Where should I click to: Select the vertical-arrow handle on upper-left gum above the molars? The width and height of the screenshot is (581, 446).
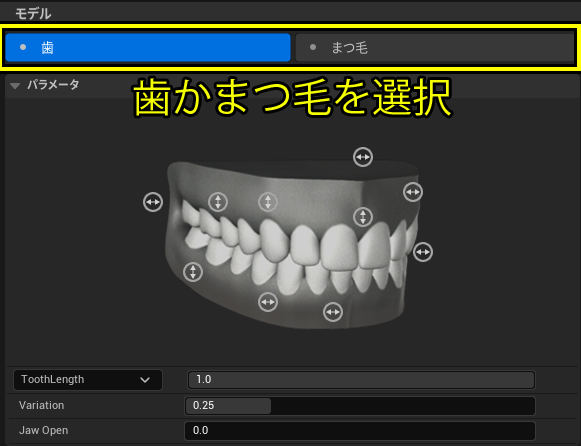218,202
